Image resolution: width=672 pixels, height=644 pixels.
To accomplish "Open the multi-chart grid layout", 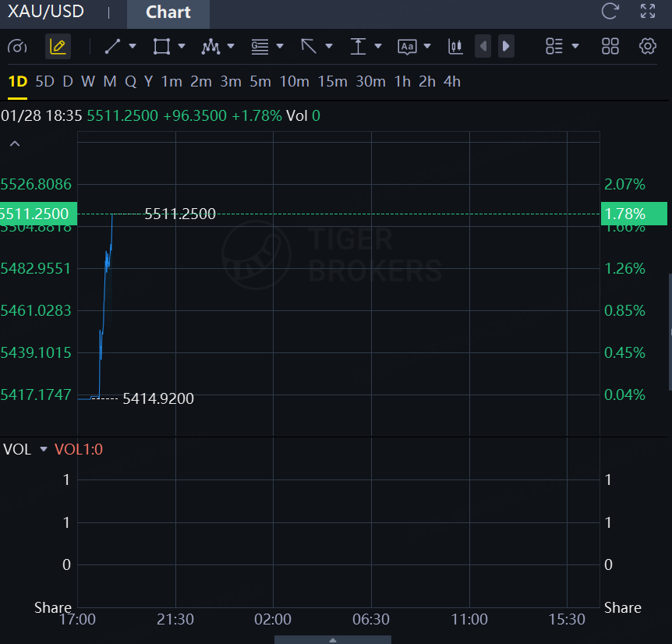I will pos(610,47).
